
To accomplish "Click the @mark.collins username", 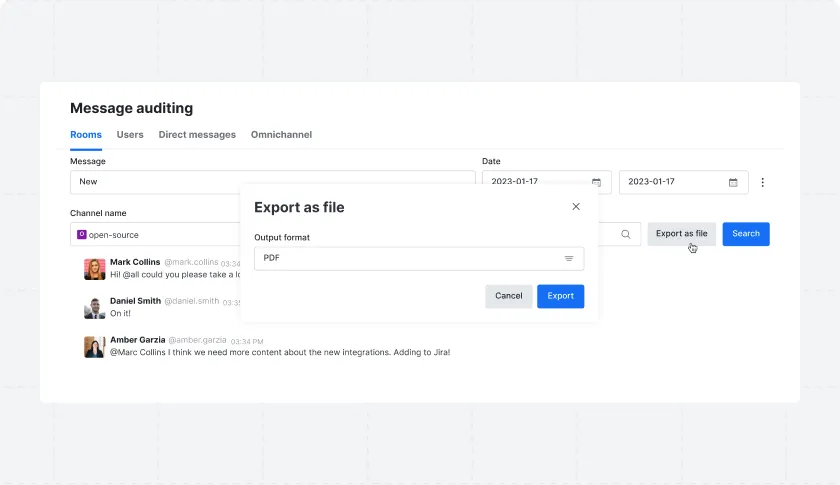I will (191, 262).
